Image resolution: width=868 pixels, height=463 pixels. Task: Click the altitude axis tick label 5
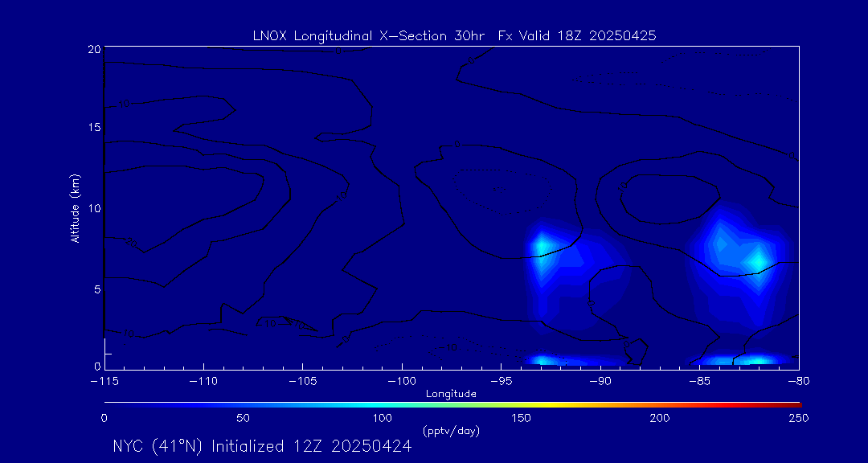(x=97, y=289)
